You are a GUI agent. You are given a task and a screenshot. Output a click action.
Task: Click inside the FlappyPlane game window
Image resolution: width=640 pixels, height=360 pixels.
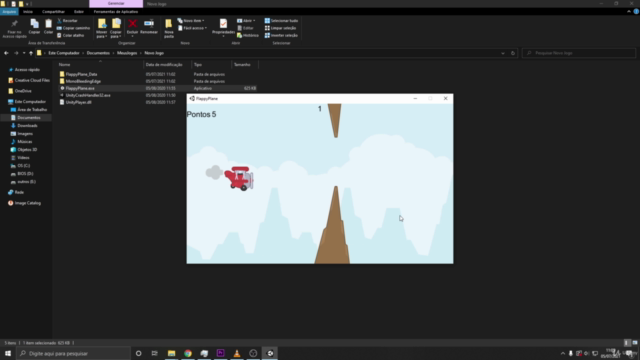pyautogui.click(x=320, y=184)
